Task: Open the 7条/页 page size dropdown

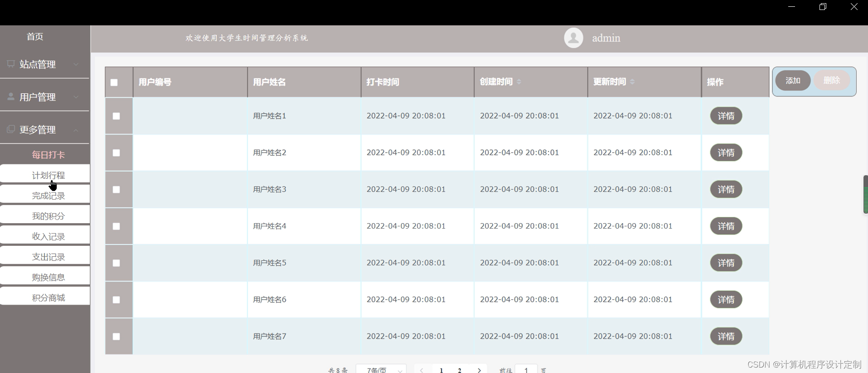Action: click(x=381, y=370)
